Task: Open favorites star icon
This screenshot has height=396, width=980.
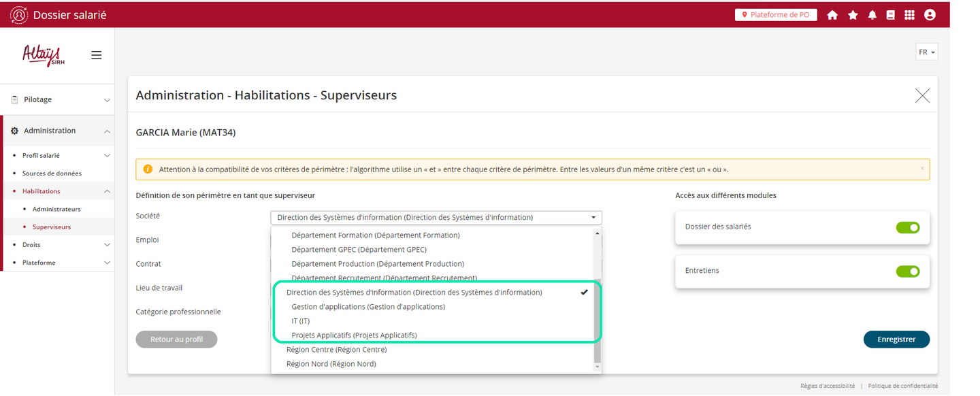Action: click(x=852, y=15)
